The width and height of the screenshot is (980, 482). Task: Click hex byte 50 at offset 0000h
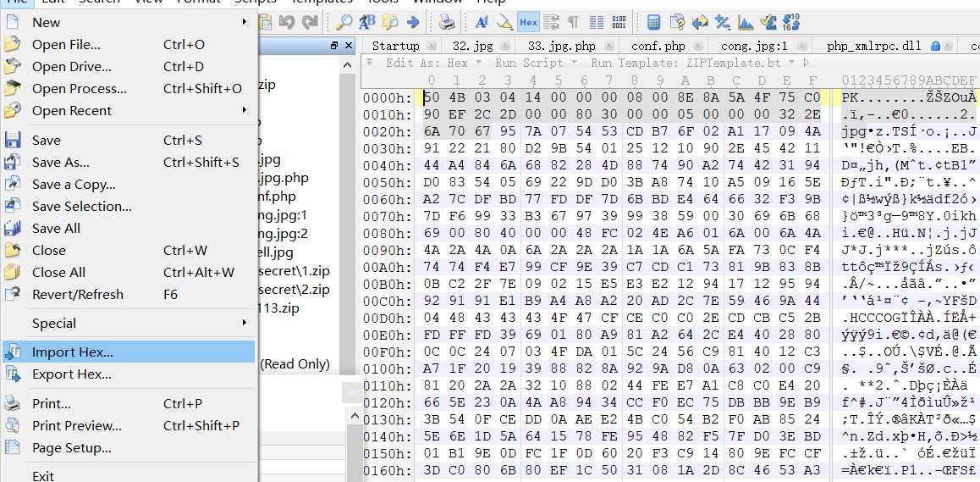pos(432,97)
